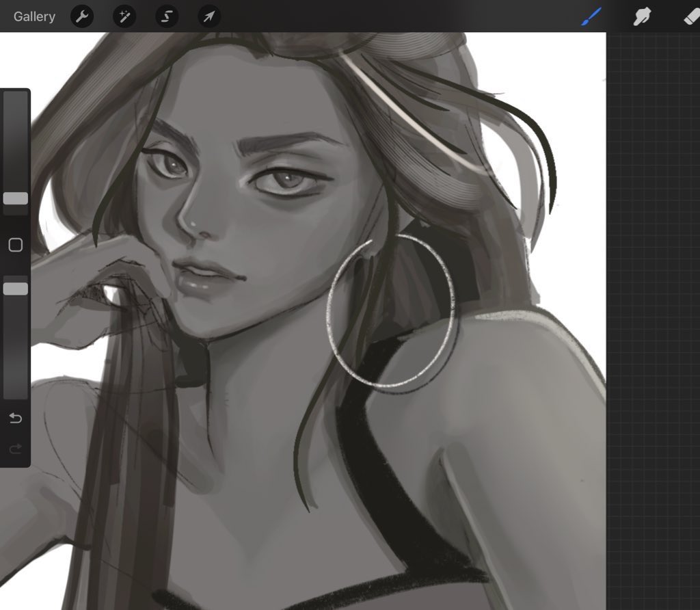This screenshot has height=610, width=700.
Task: Select the Smudge tool
Action: [x=642, y=17]
